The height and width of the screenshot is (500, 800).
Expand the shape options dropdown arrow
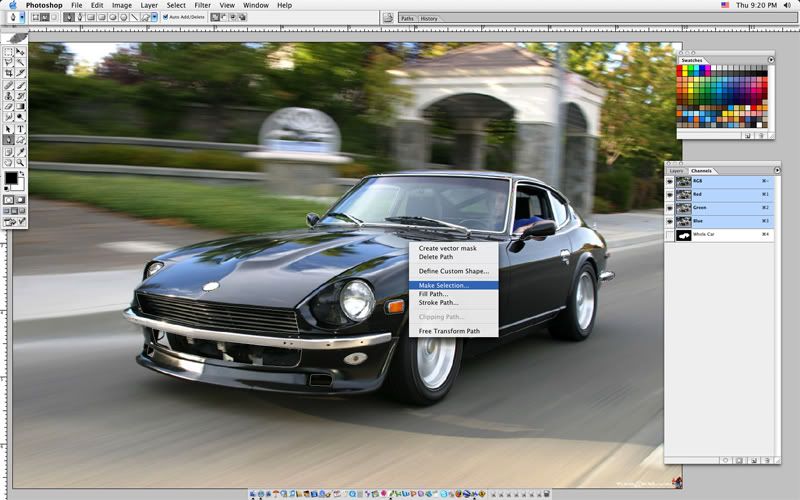click(155, 17)
